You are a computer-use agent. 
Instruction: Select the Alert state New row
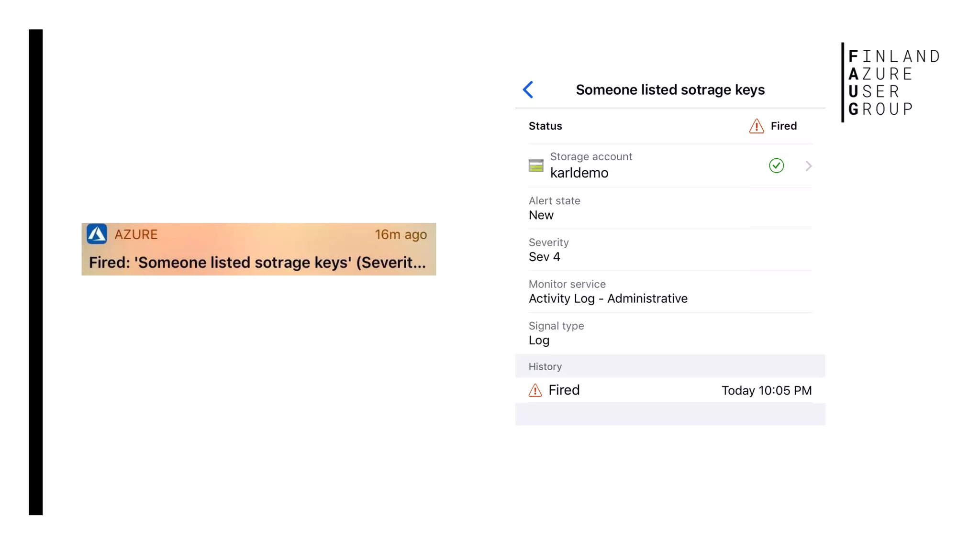coord(670,208)
